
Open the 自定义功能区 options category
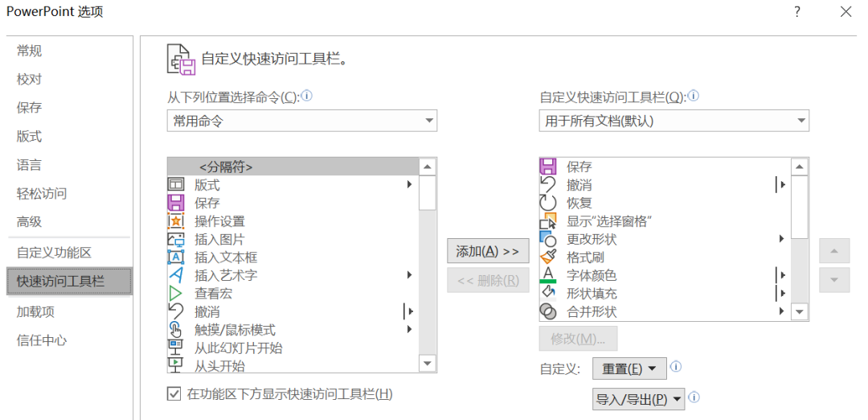pos(55,253)
